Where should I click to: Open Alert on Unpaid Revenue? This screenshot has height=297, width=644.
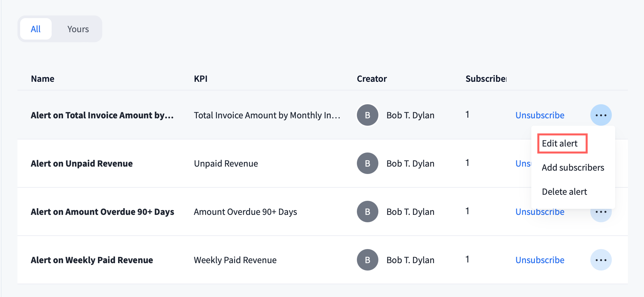(82, 163)
